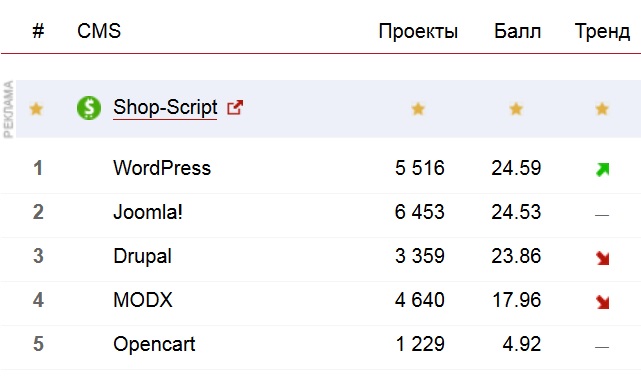Sort by the Тренд column header
The image size is (641, 387).
click(x=602, y=31)
